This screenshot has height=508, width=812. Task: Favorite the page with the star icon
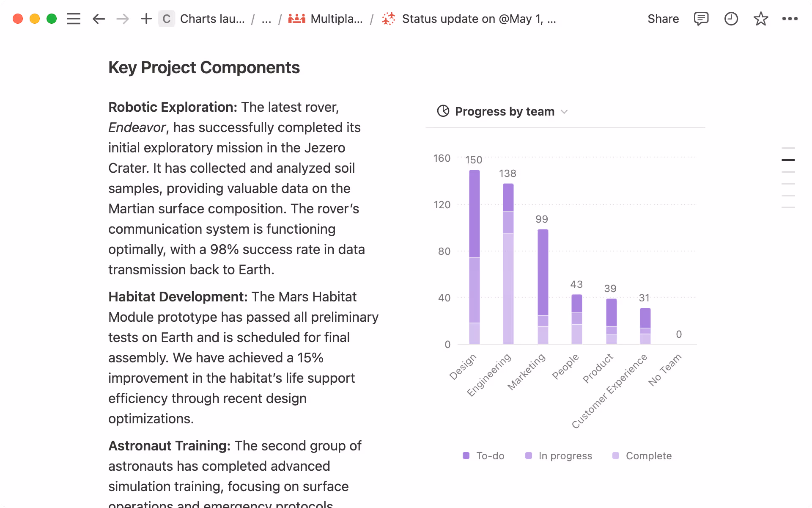point(761,19)
